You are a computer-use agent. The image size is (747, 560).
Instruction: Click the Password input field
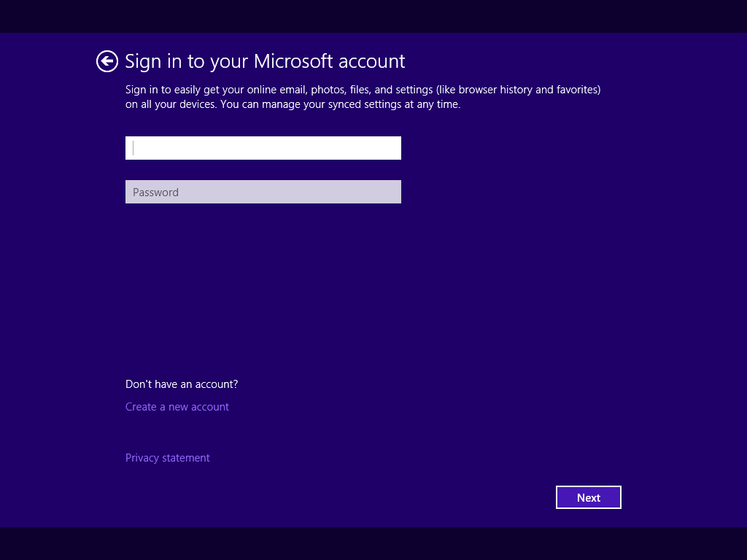(x=263, y=192)
